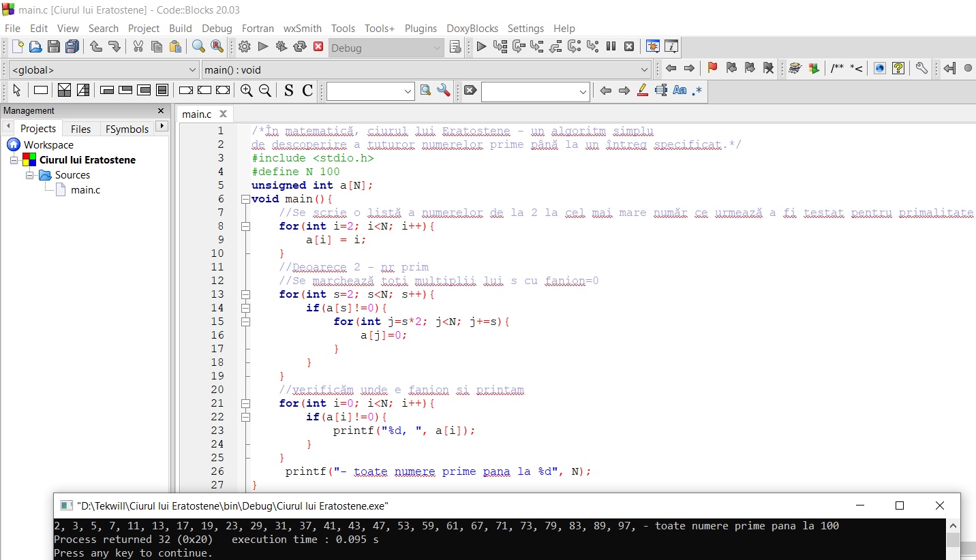976x560 pixels.
Task: Abort the build with the red X icon
Action: tap(319, 47)
